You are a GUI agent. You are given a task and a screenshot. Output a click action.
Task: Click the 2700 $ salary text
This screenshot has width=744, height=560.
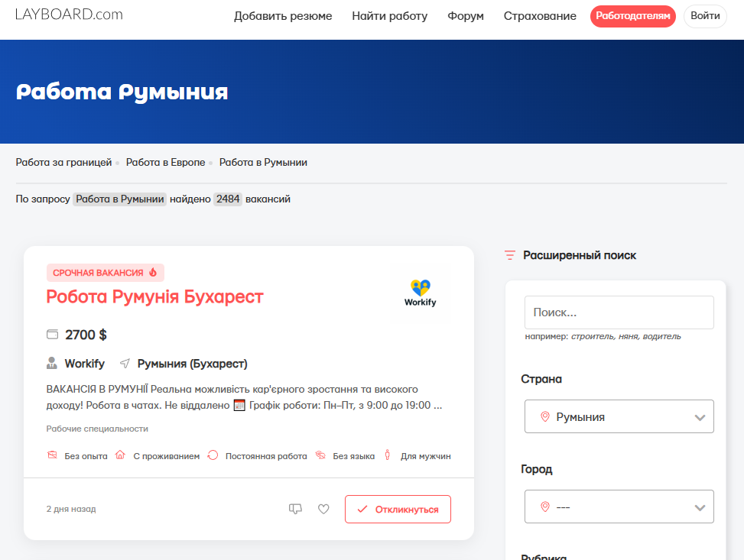(x=86, y=335)
